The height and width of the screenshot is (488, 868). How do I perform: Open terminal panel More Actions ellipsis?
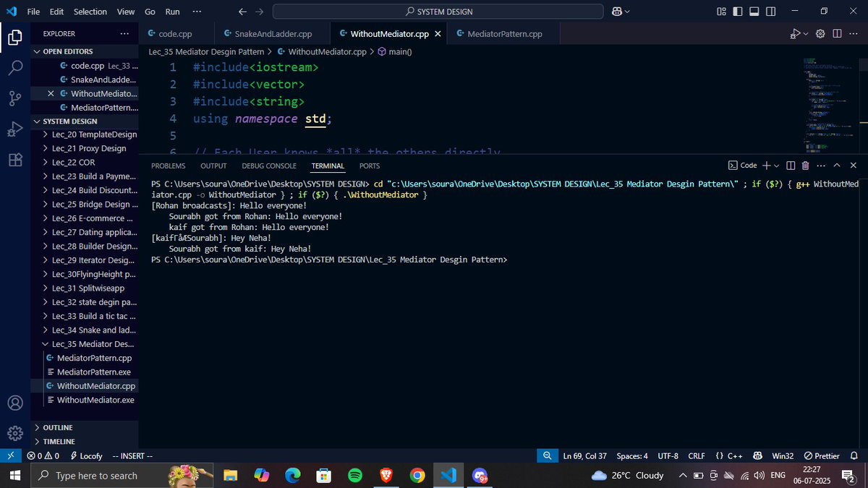point(821,166)
